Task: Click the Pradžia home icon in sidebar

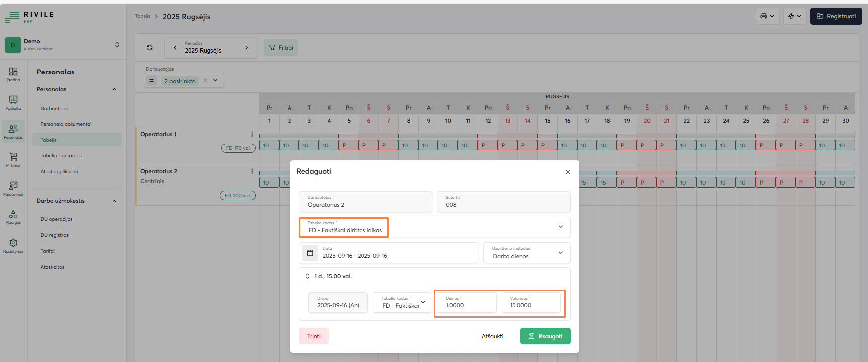Action: 13,72
